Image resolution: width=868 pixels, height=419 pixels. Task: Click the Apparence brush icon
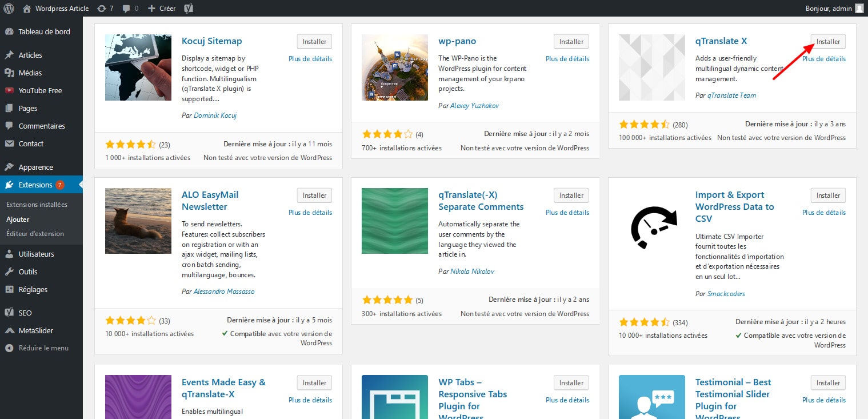[9, 167]
